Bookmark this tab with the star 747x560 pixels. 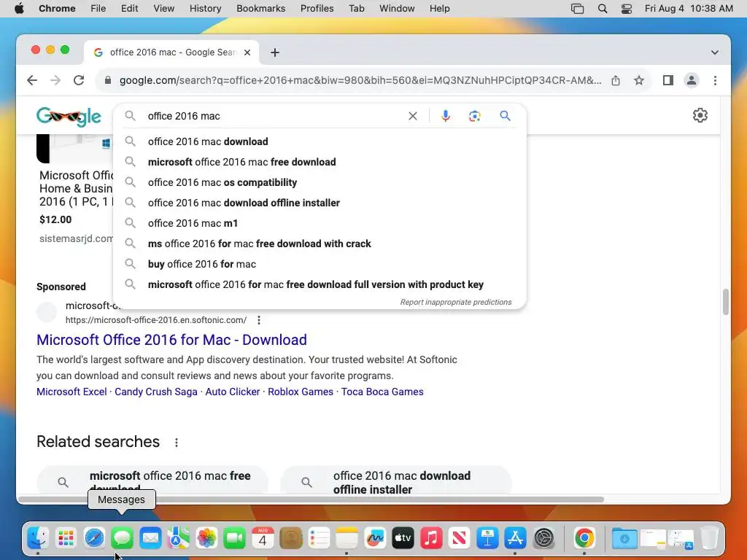pos(639,80)
